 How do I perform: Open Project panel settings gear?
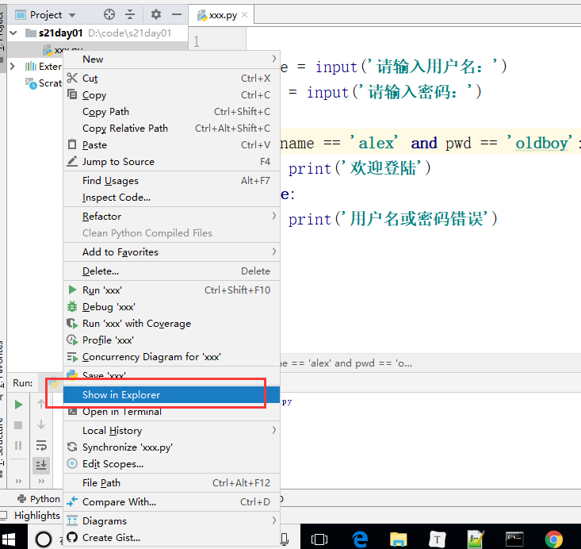pyautogui.click(x=156, y=15)
